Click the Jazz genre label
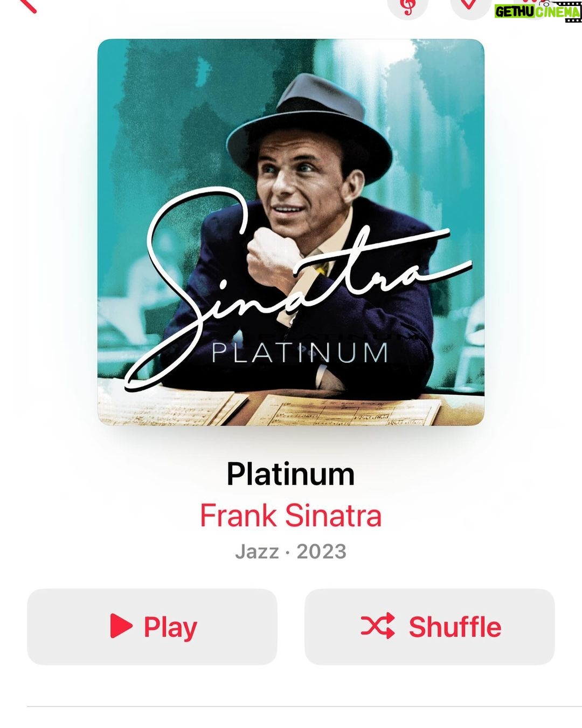The width and height of the screenshot is (582, 728). [x=257, y=551]
